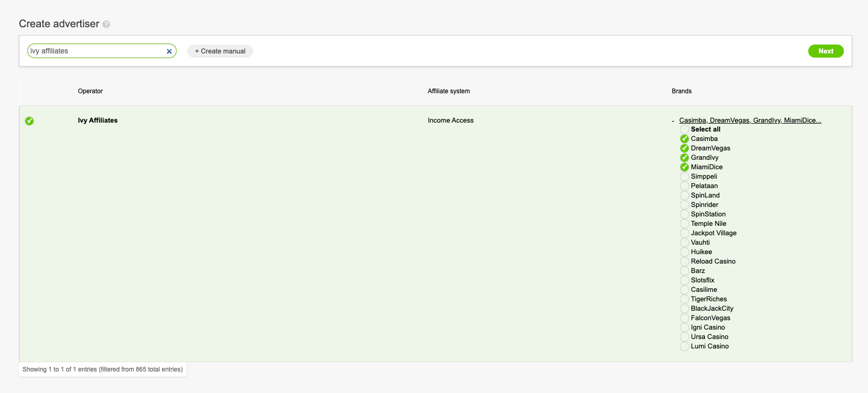This screenshot has height=393, width=868.
Task: Check the Lumi Casino brand
Action: 685,346
